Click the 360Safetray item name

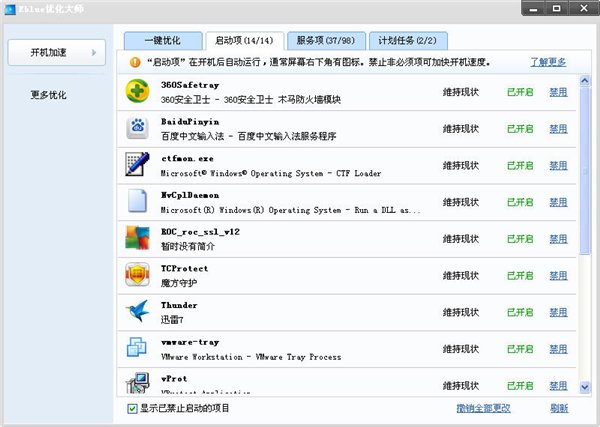tap(190, 85)
